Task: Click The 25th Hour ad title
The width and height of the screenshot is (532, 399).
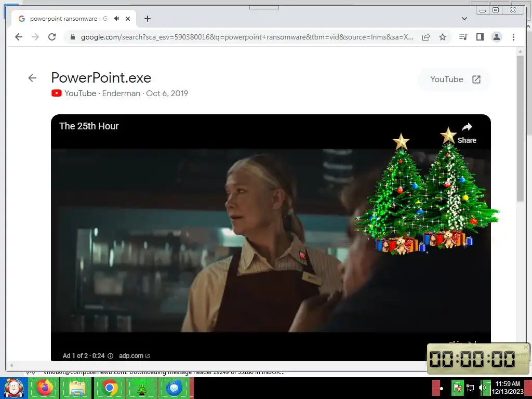Action: tap(89, 126)
